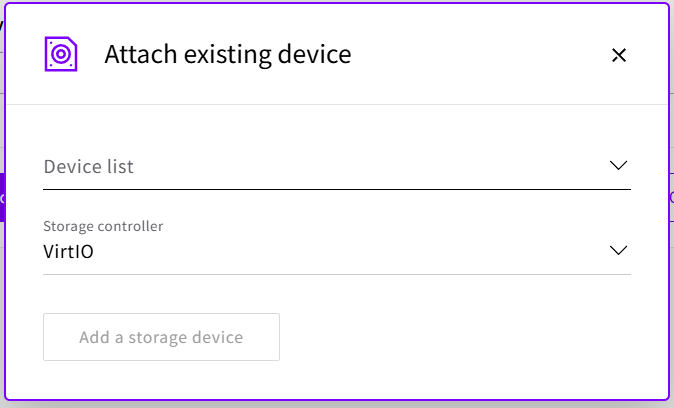Click the Storage controller label
Screen dimensions: 674x408
pos(103,226)
